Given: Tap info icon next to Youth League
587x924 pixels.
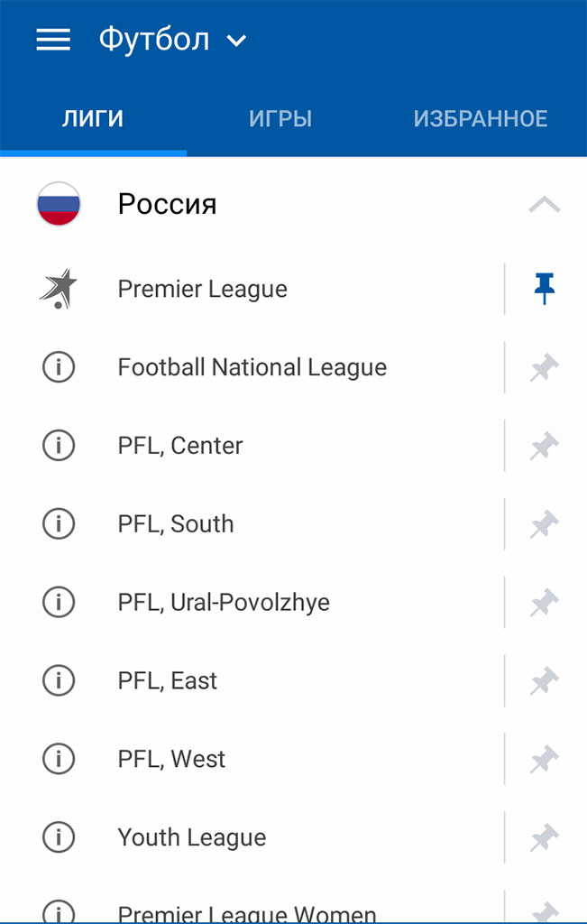Looking at the screenshot, I should tap(59, 838).
